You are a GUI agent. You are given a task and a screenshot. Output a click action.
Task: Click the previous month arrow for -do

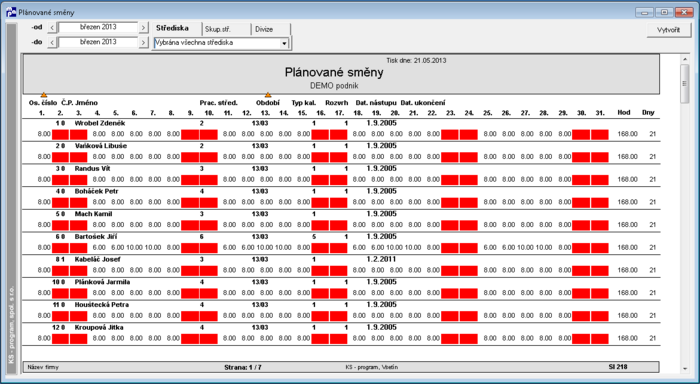click(52, 43)
